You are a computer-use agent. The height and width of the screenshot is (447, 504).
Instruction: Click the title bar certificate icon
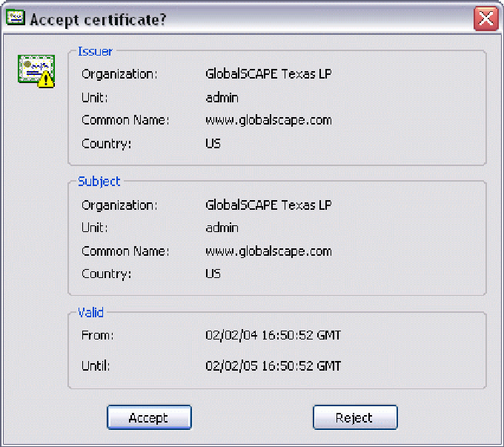[15, 18]
